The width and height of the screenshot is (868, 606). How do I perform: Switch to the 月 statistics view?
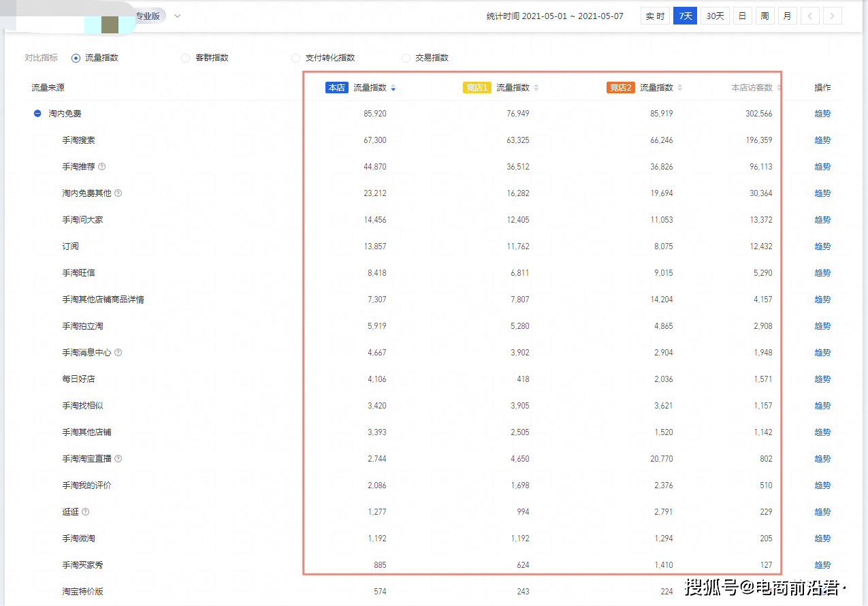pos(787,15)
